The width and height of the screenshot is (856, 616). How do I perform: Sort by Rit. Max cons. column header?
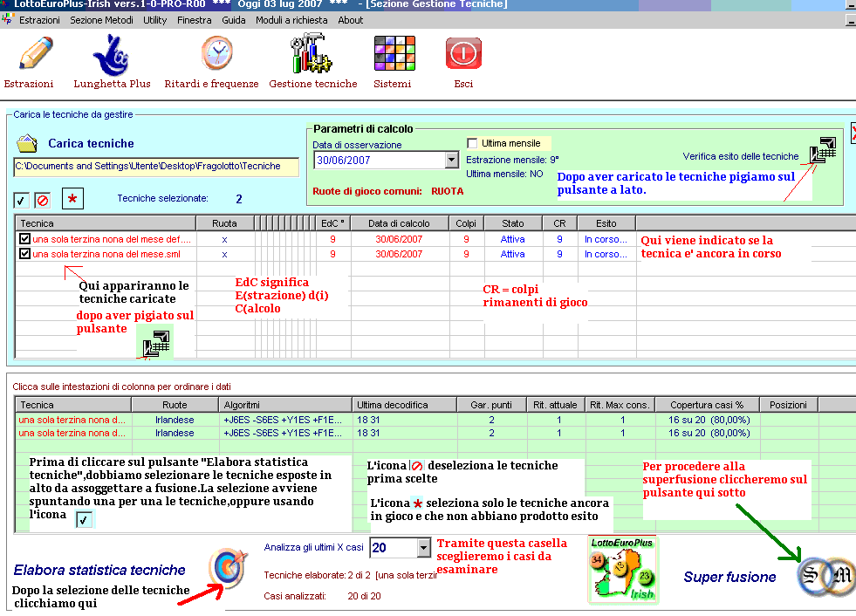(x=620, y=405)
